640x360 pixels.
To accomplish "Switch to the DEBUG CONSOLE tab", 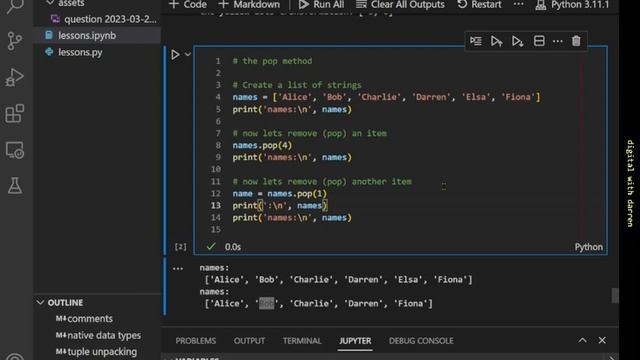I will pyautogui.click(x=421, y=340).
